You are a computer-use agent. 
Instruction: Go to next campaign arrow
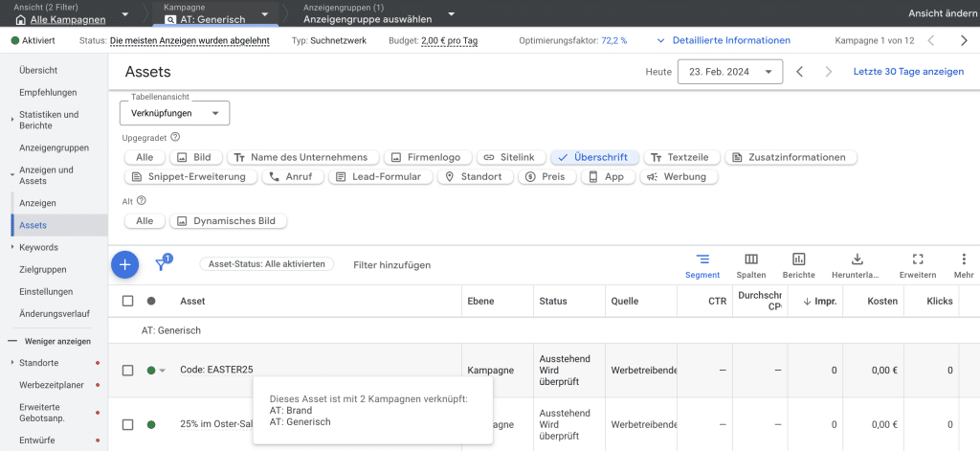(x=964, y=40)
